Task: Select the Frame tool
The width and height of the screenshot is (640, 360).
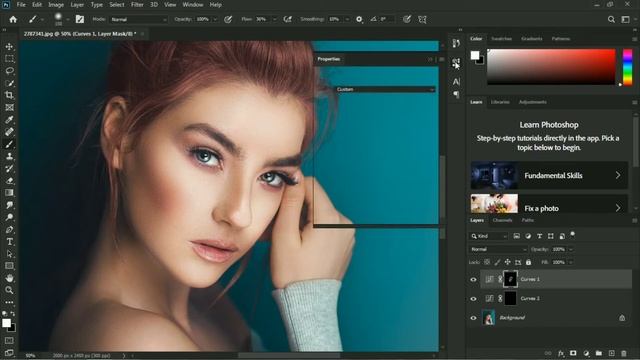Action: [9, 108]
